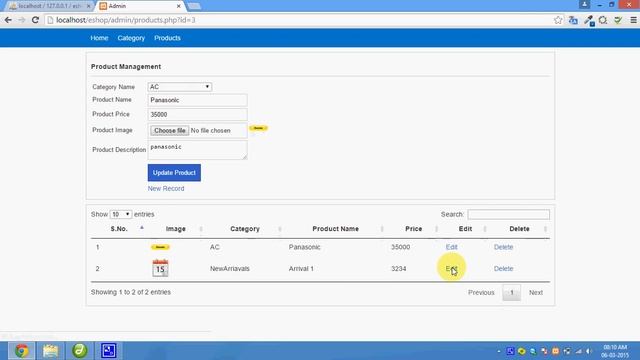
Task: Sort table by Price column
Action: [413, 229]
